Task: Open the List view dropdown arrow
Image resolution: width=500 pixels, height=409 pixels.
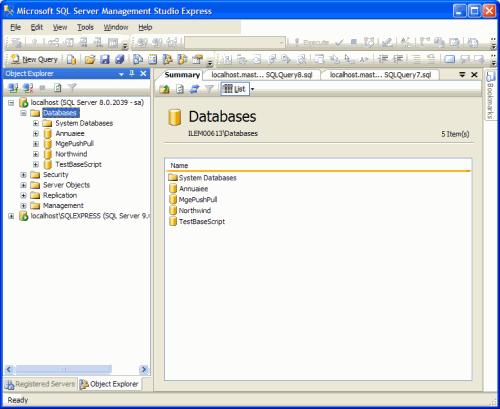Action: (x=252, y=89)
